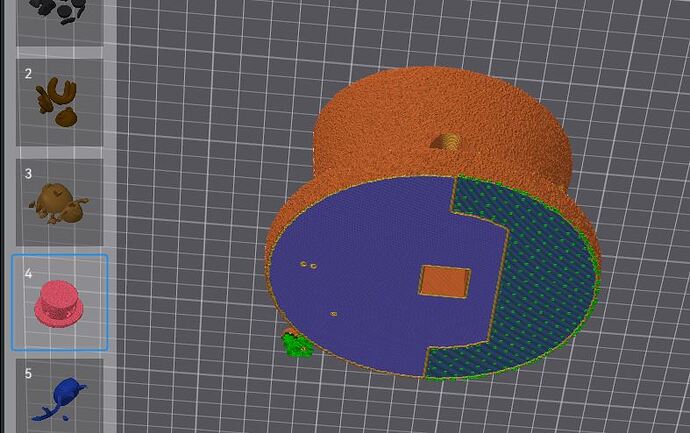Open plate 3 with the brown model
This screenshot has width=690, height=433.
tap(59, 202)
